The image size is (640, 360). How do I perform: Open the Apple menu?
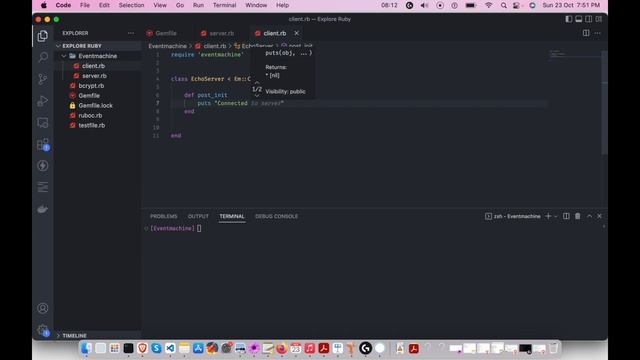44,5
